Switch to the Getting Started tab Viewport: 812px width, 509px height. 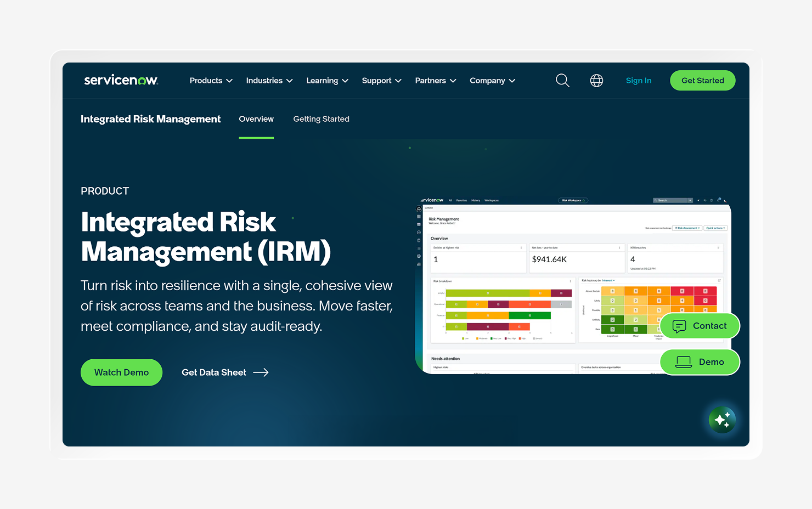pyautogui.click(x=321, y=119)
